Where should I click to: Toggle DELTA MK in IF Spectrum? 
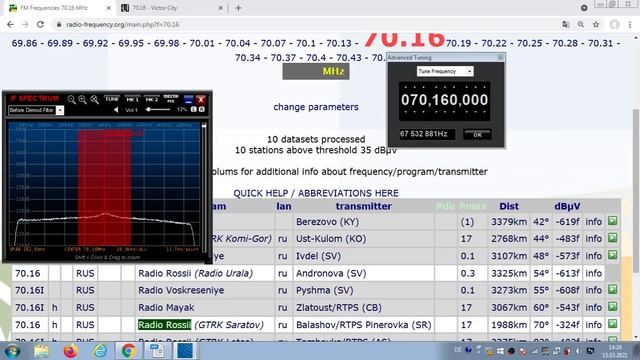[171, 99]
